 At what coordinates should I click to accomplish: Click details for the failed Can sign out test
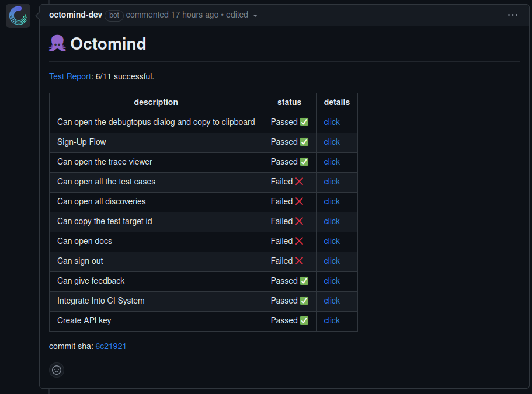331,261
